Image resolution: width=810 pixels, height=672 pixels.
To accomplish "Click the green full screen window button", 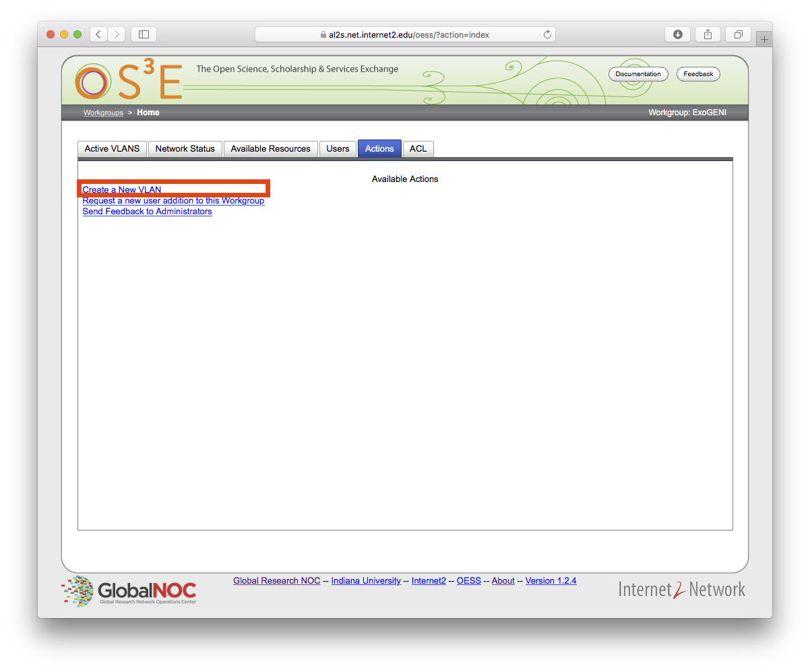I will coord(77,34).
